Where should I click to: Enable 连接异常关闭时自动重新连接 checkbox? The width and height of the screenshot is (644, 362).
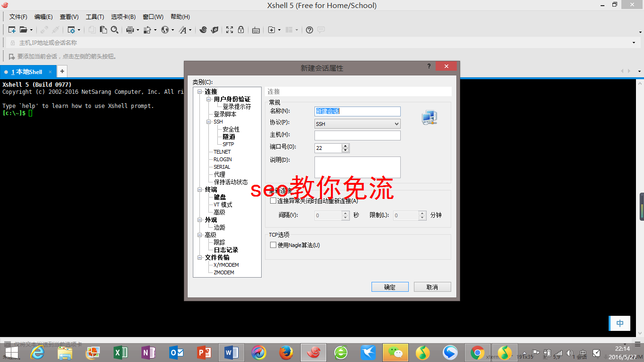click(x=273, y=200)
